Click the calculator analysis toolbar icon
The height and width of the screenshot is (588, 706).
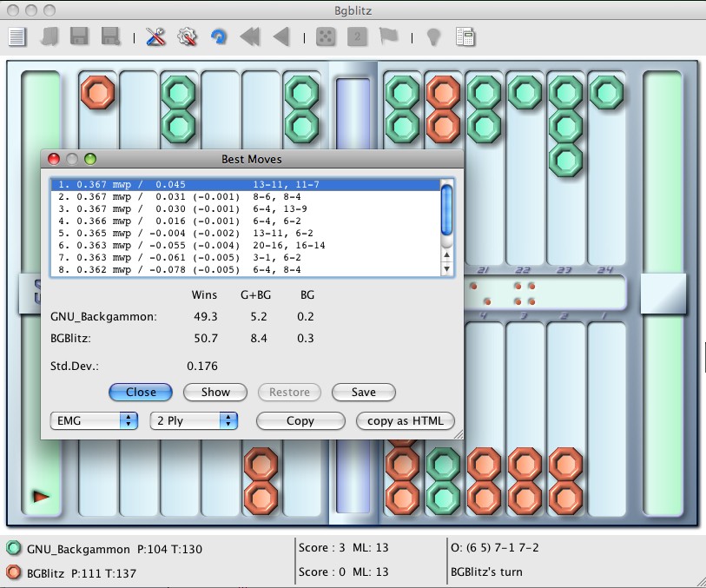pyautogui.click(x=465, y=36)
